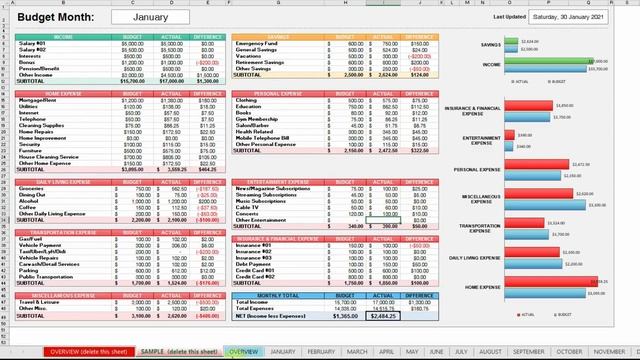This screenshot has width=640, height=360.
Task: Select the Gym Membership row label
Action: click(256, 119)
